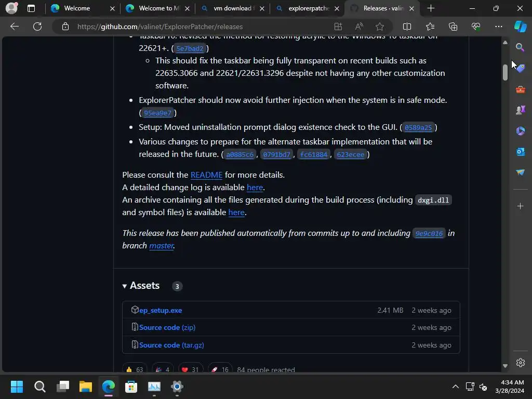Go back to the previous page
The height and width of the screenshot is (399, 532).
15,26
